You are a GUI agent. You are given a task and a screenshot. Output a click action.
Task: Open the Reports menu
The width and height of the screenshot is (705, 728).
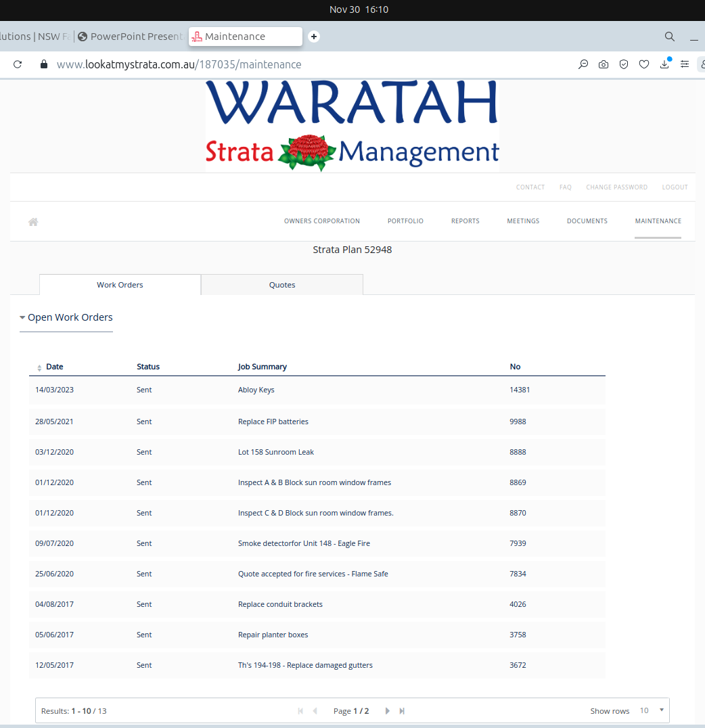[465, 221]
